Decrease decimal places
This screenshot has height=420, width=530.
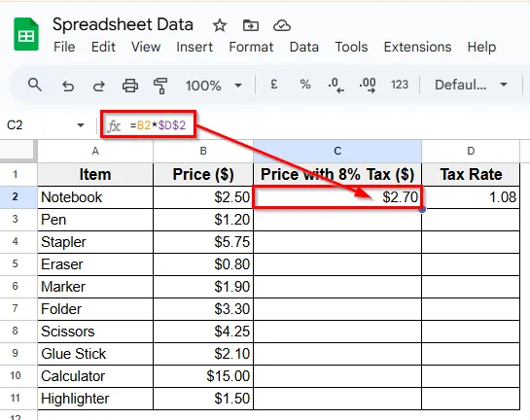pyautogui.click(x=336, y=85)
